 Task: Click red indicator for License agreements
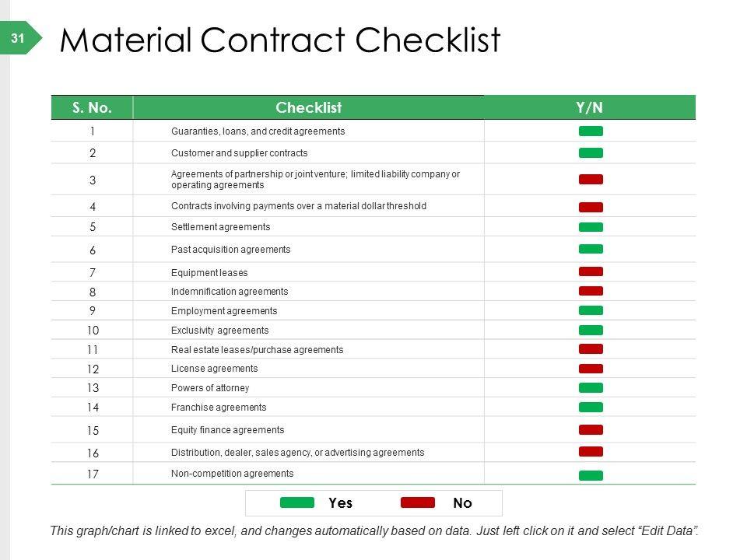click(591, 368)
